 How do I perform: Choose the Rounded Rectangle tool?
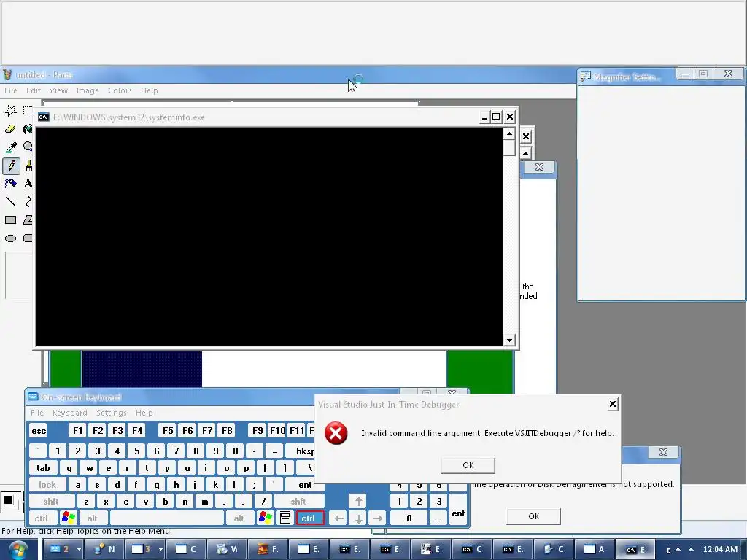[28, 238]
